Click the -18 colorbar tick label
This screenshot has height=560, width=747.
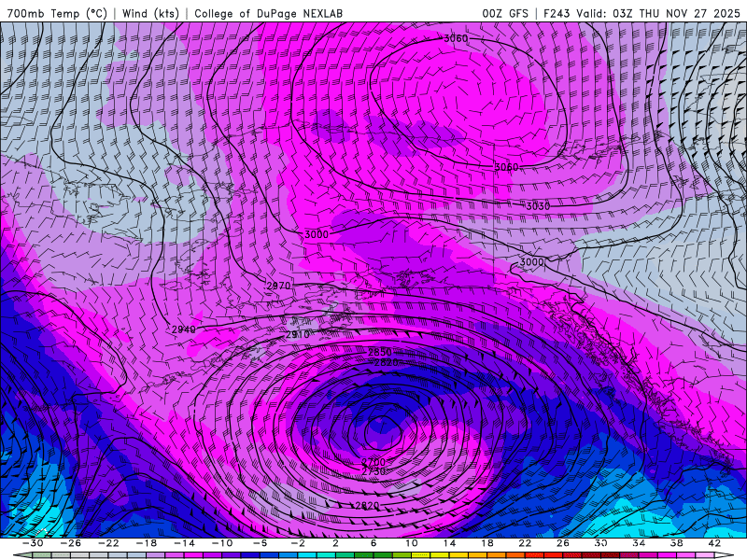147,543
